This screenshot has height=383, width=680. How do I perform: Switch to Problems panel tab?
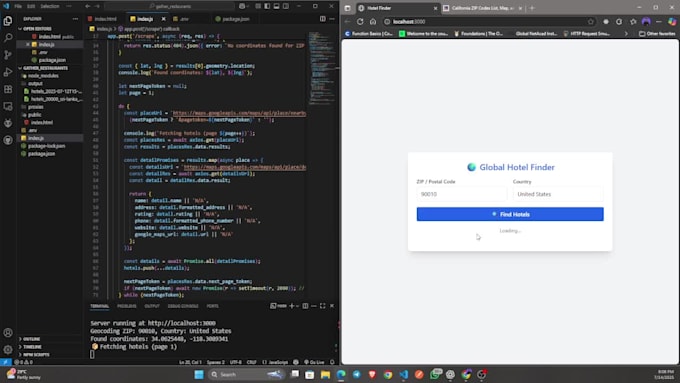click(x=127, y=306)
